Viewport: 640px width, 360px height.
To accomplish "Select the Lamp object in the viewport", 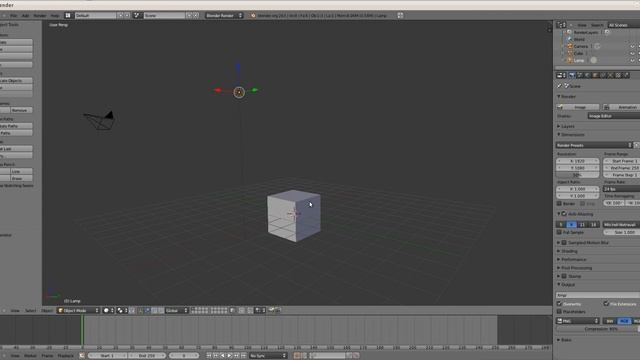I will pyautogui.click(x=239, y=92).
